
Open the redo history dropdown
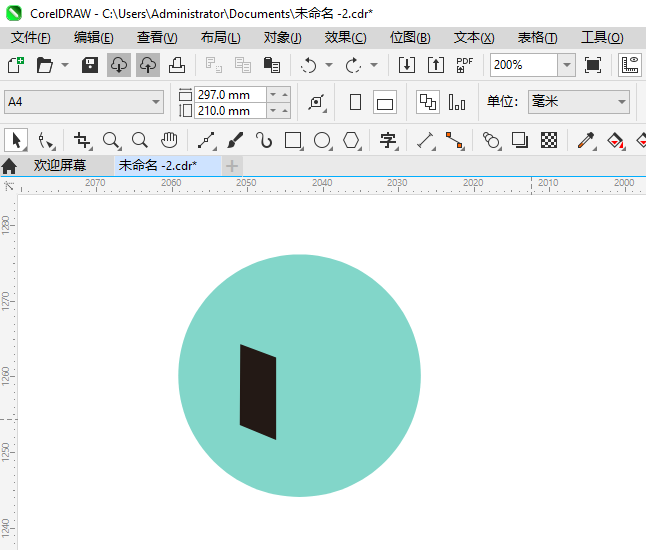tap(374, 65)
